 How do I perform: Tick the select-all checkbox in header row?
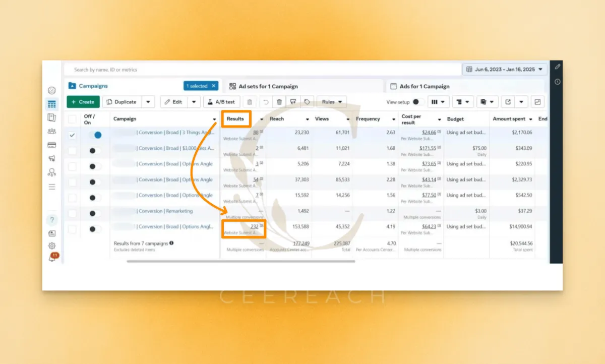72,119
